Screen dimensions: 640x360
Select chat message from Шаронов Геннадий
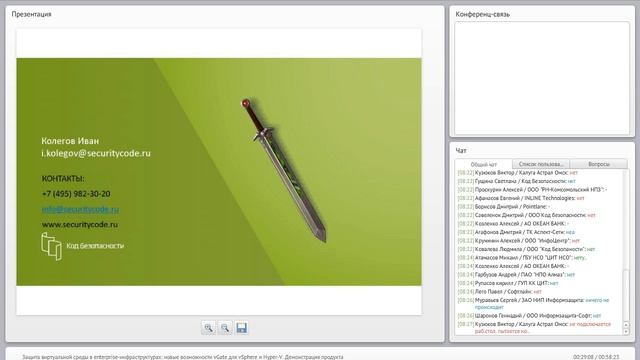click(529, 316)
